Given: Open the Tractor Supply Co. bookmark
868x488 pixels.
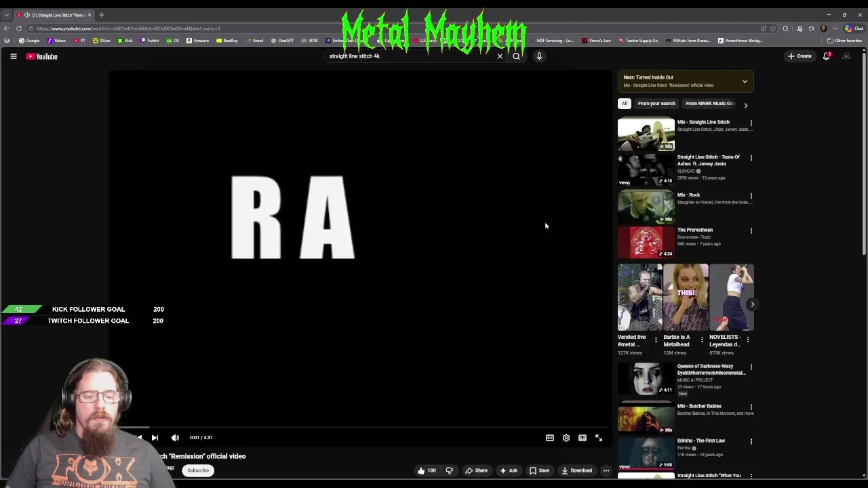Looking at the screenshot, I should click(639, 41).
